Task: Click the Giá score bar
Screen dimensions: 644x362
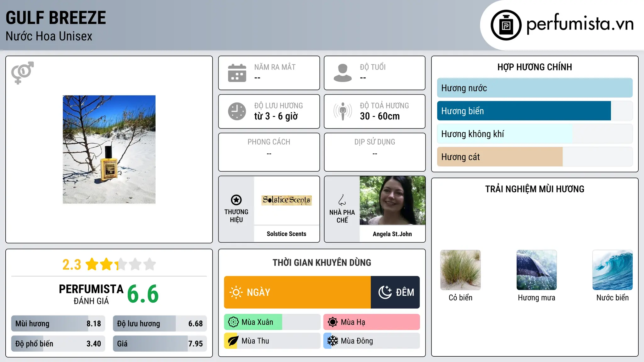Action: coord(160,343)
